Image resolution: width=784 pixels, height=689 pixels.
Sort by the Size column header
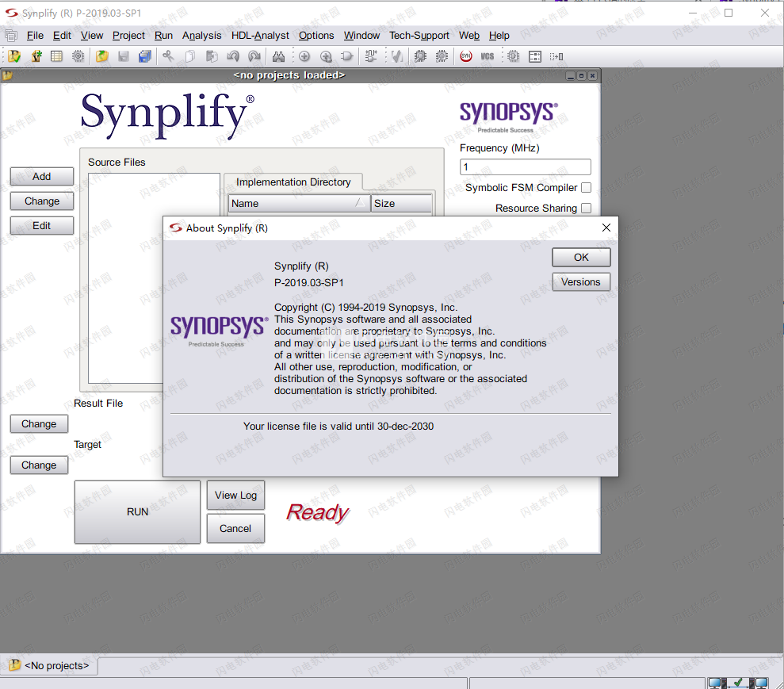click(x=401, y=204)
